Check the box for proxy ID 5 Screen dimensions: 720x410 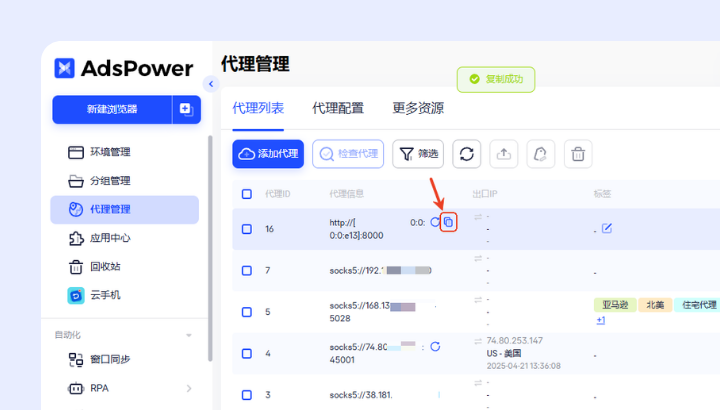(x=247, y=312)
